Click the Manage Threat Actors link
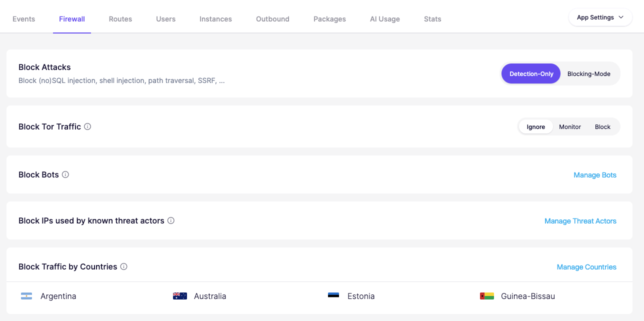The width and height of the screenshot is (644, 321). point(580,221)
